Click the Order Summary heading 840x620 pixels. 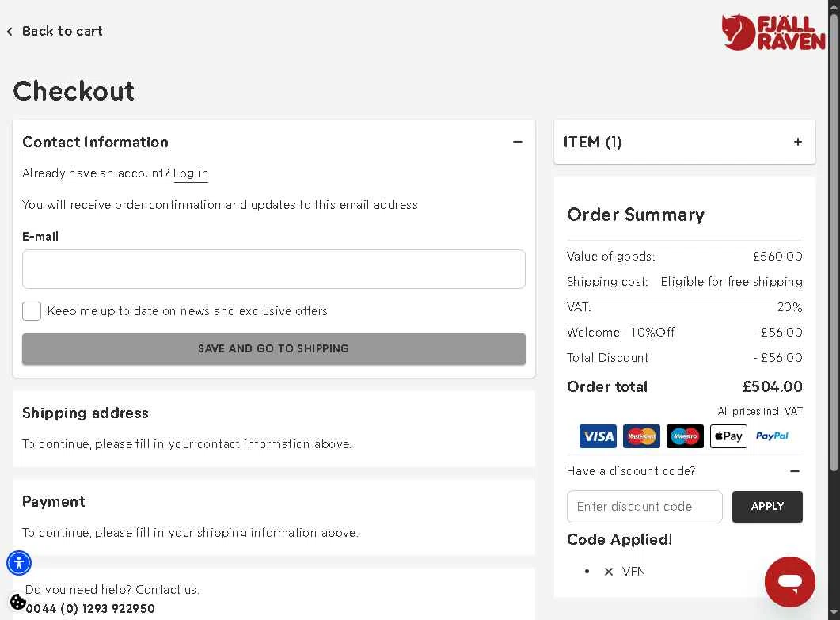pyautogui.click(x=636, y=215)
